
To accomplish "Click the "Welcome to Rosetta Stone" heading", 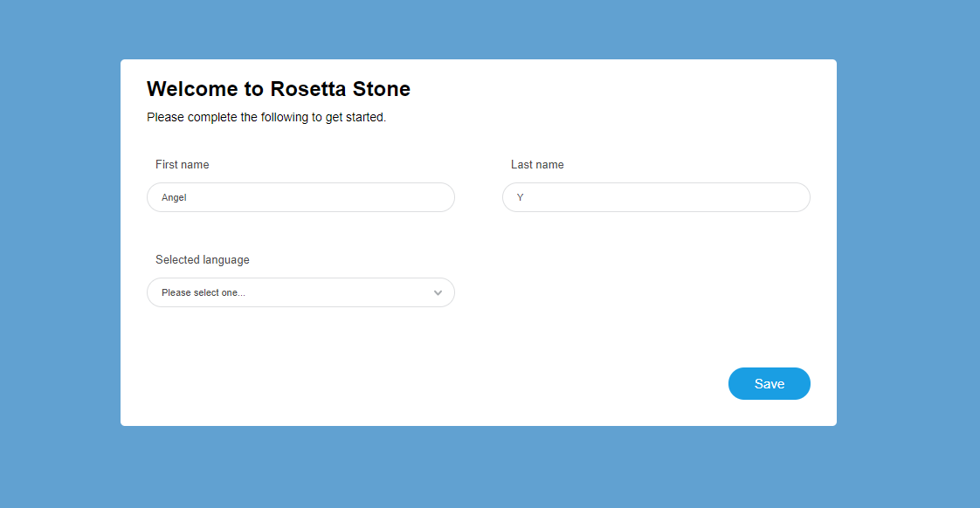I will (279, 89).
